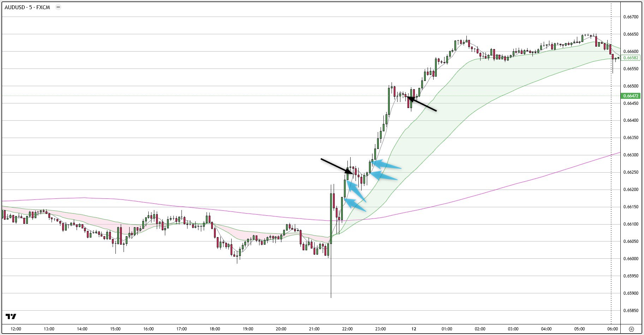Click the 12:00 time axis label

(x=16, y=329)
